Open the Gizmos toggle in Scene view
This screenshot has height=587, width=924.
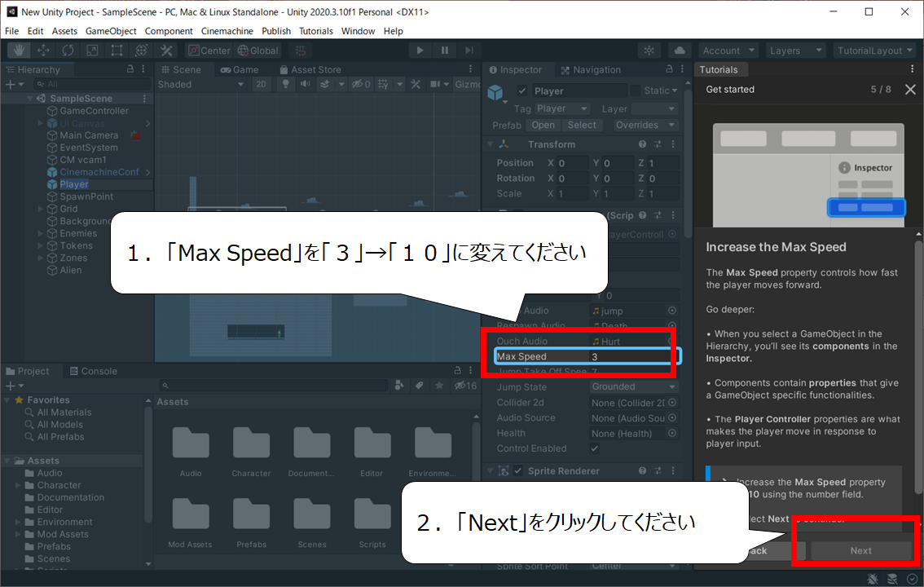coord(468,84)
